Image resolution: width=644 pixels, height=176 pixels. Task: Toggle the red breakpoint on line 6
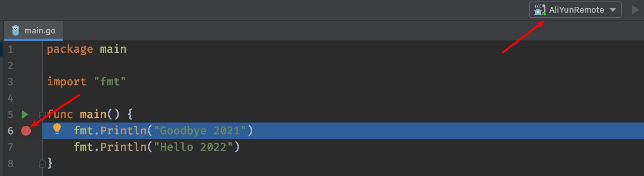(x=26, y=131)
